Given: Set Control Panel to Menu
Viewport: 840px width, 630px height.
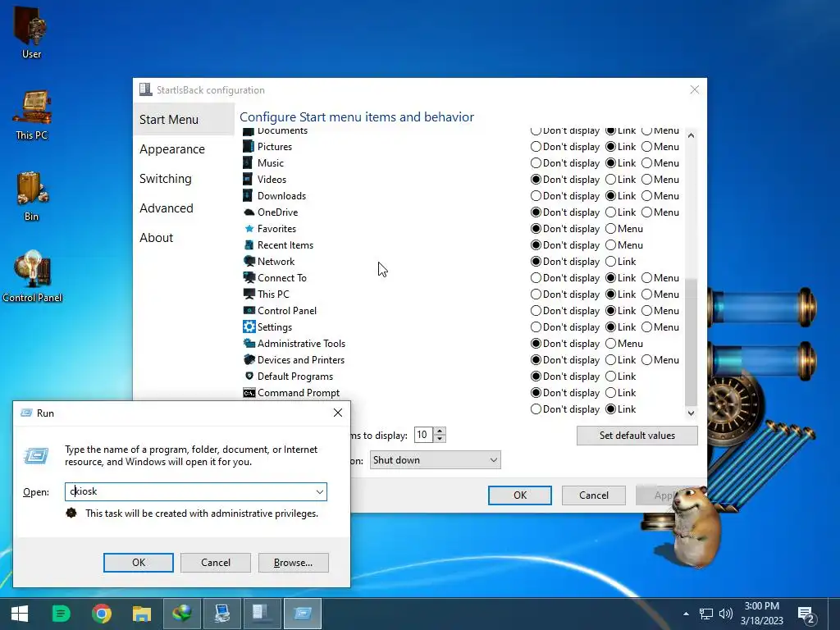Looking at the screenshot, I should (x=646, y=311).
